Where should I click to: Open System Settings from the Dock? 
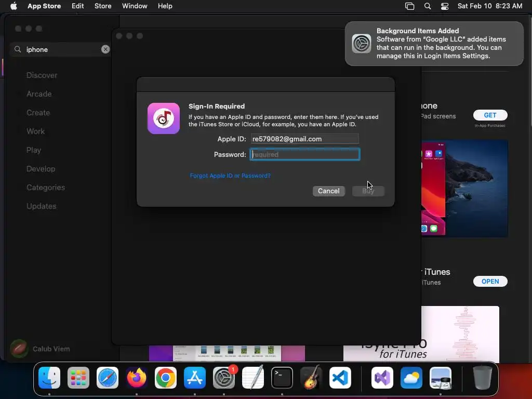(x=224, y=378)
